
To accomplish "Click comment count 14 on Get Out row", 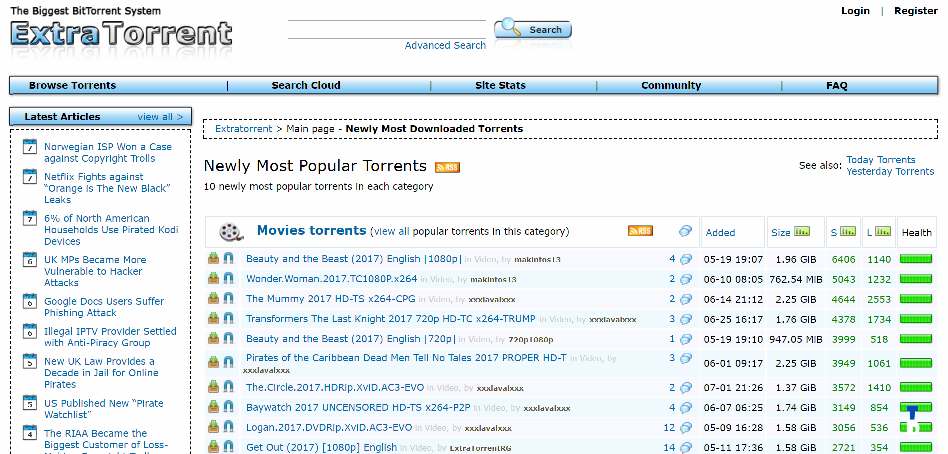I will pos(669,447).
